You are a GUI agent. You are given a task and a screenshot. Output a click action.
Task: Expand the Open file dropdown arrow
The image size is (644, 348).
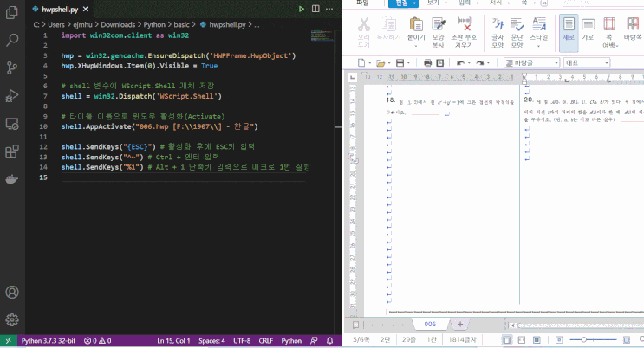click(x=388, y=63)
